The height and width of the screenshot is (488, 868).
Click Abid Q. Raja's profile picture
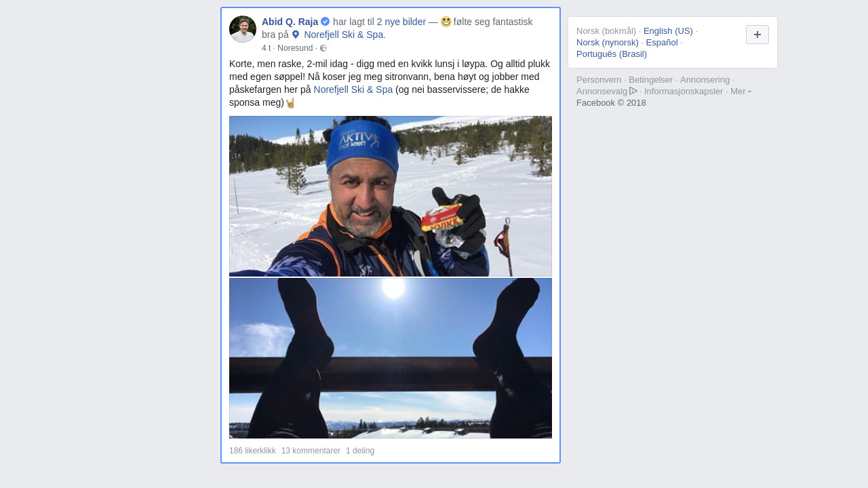(243, 29)
